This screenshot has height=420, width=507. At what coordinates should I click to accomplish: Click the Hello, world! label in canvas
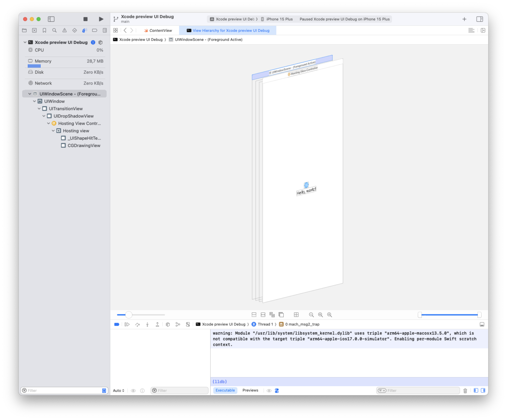[x=306, y=191]
